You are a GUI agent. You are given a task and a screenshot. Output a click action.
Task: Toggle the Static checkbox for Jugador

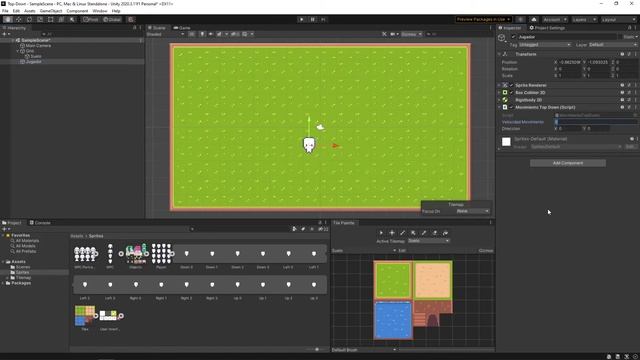[x=621, y=37]
